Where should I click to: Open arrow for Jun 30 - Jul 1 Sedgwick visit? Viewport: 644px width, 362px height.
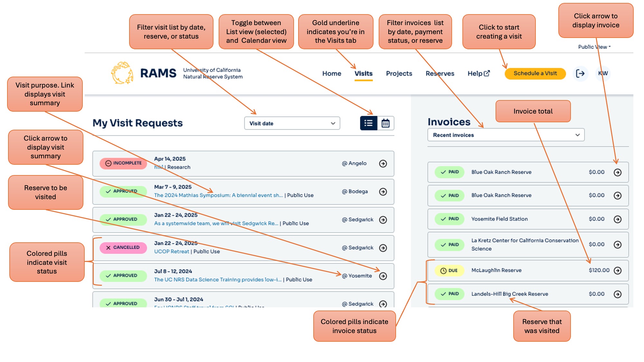(x=383, y=304)
